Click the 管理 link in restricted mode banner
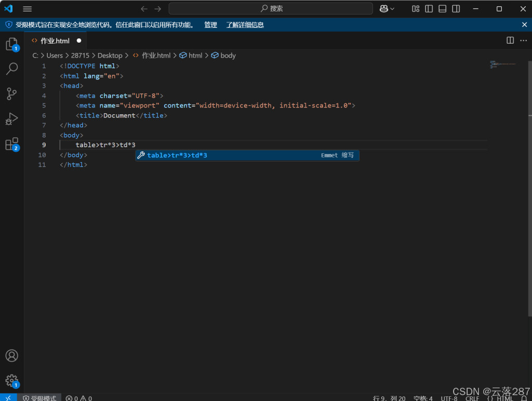The image size is (532, 401). pos(210,25)
